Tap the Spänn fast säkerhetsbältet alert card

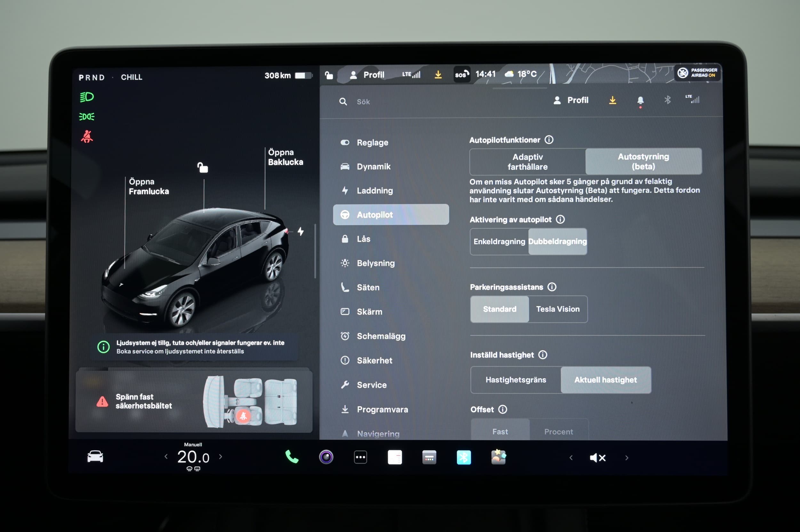(194, 401)
